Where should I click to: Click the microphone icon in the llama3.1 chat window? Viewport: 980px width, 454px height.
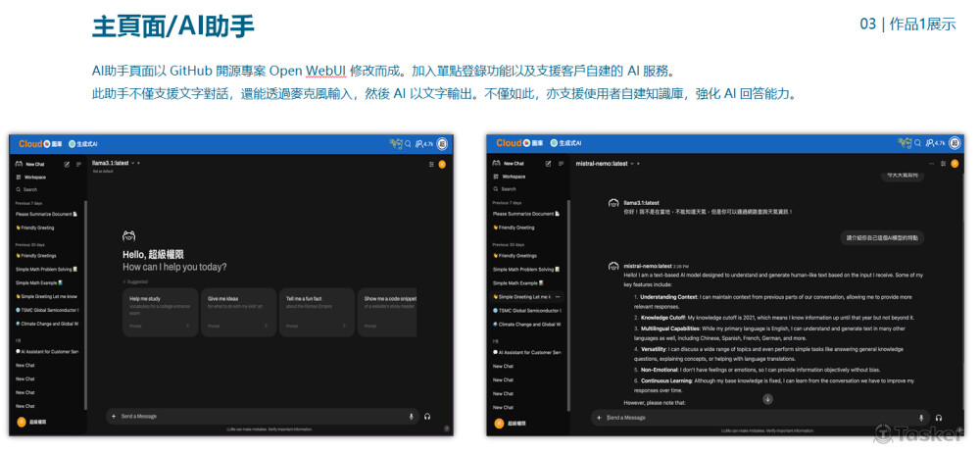[411, 417]
